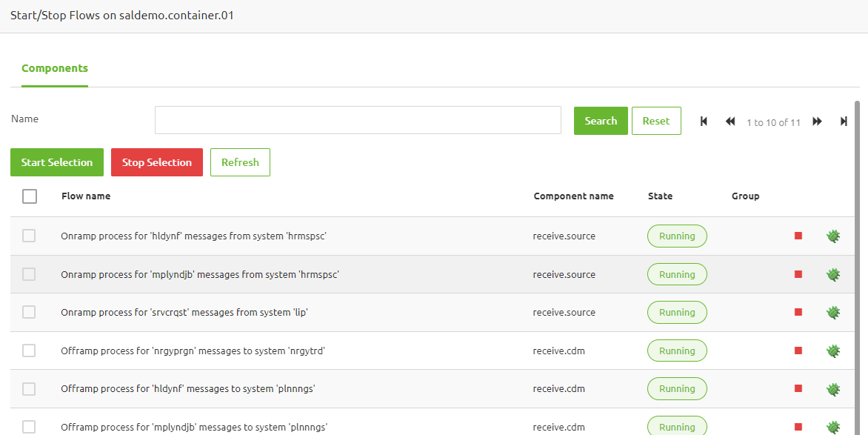Image resolution: width=868 pixels, height=435 pixels.
Task: Check the row for the 'hldynf' onramp process
Action: 30,235
